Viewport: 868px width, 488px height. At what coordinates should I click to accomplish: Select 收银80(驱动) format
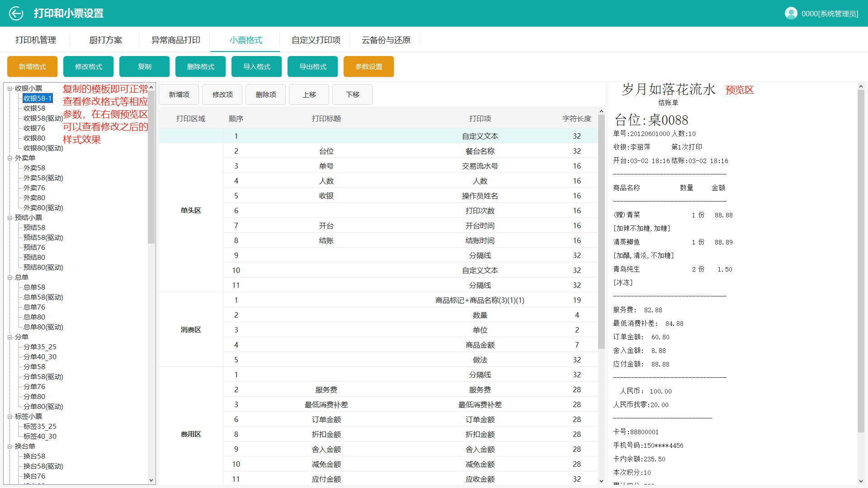point(43,148)
